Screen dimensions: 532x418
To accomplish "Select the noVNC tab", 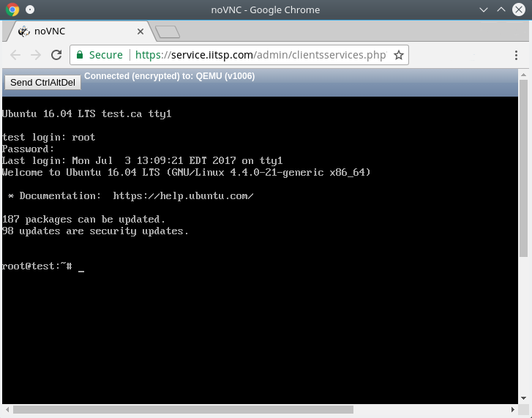I will [80, 31].
